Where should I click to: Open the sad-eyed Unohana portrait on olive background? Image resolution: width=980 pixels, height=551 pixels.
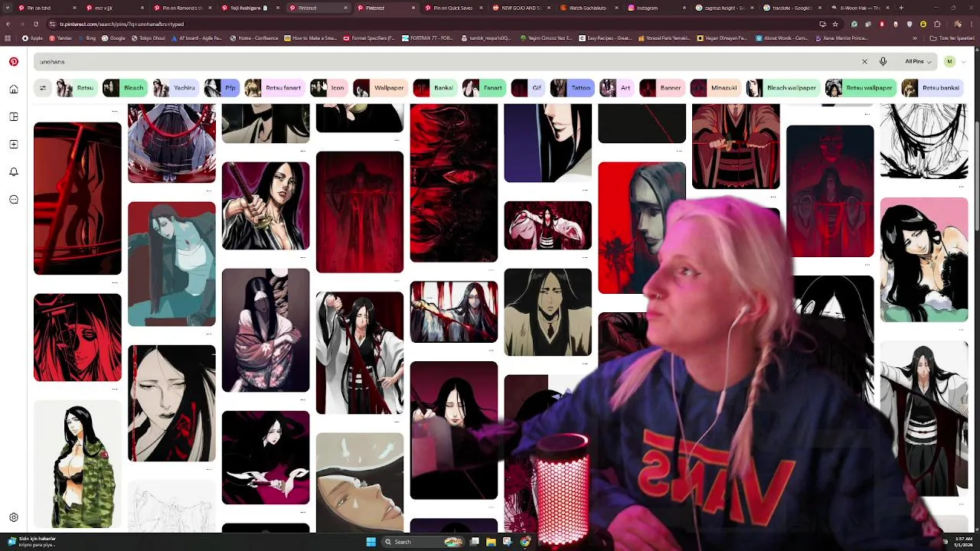coord(548,311)
